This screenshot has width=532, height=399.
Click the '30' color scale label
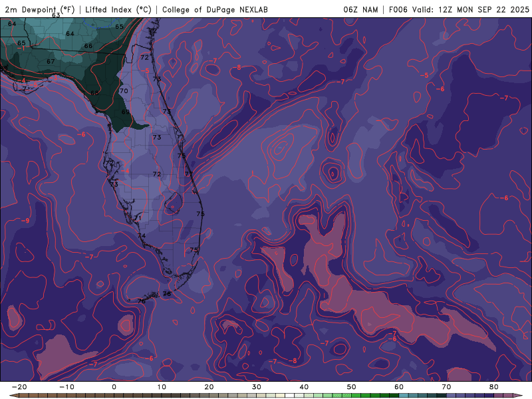(x=257, y=387)
